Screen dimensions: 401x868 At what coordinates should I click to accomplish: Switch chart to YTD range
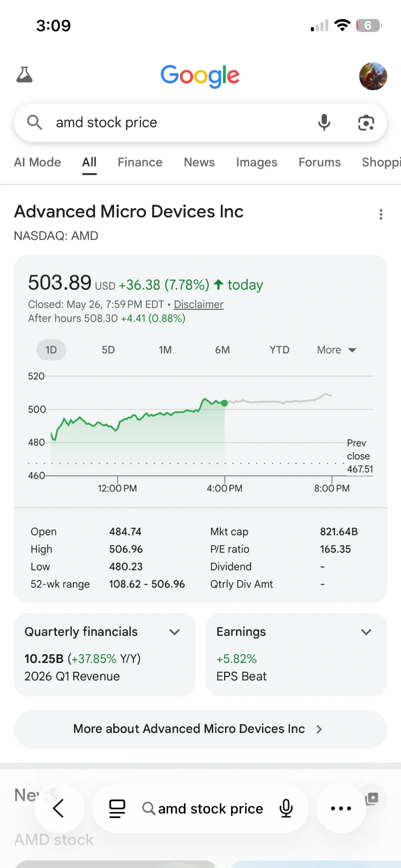click(279, 350)
